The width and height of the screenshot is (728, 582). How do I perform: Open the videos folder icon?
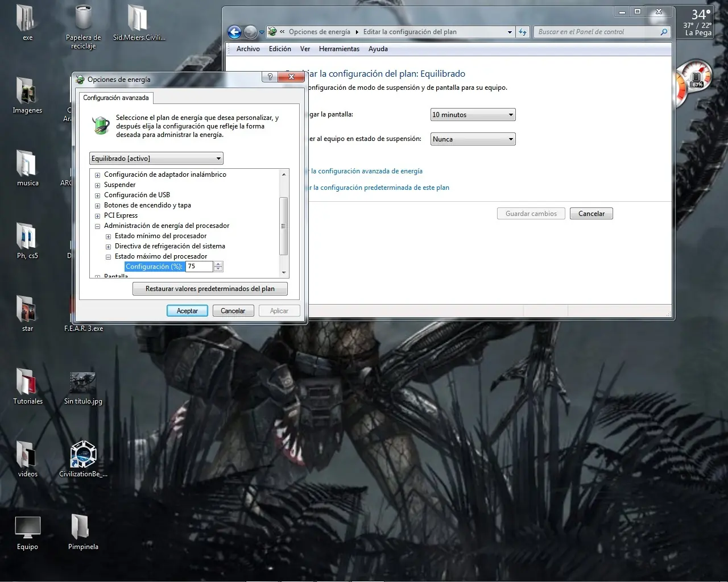(x=27, y=459)
